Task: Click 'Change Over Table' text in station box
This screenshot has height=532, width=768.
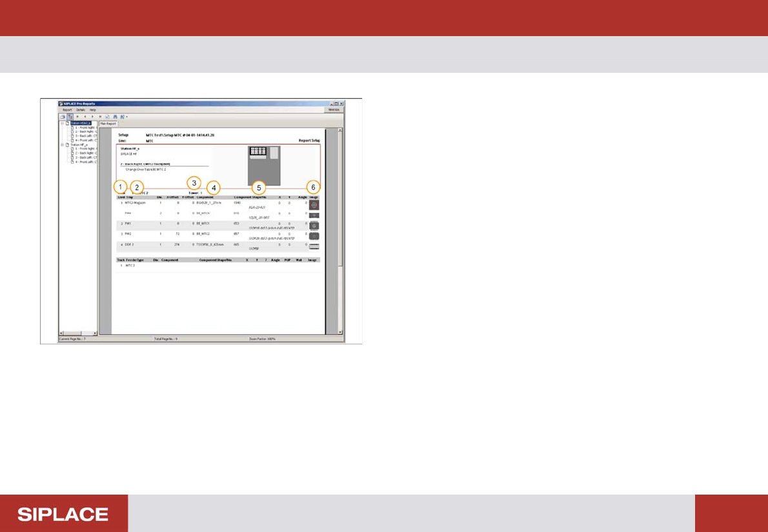Action: pos(147,169)
